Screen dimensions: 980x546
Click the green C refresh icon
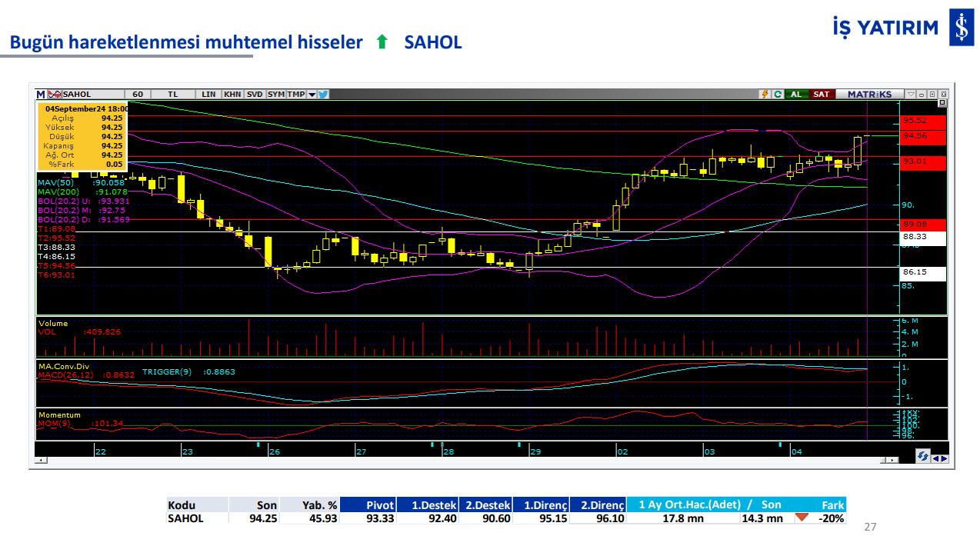778,94
